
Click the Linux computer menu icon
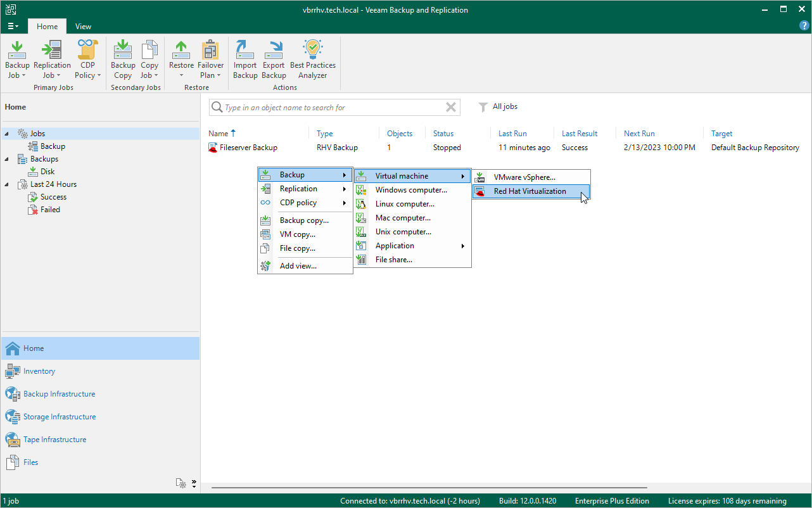[x=362, y=204]
